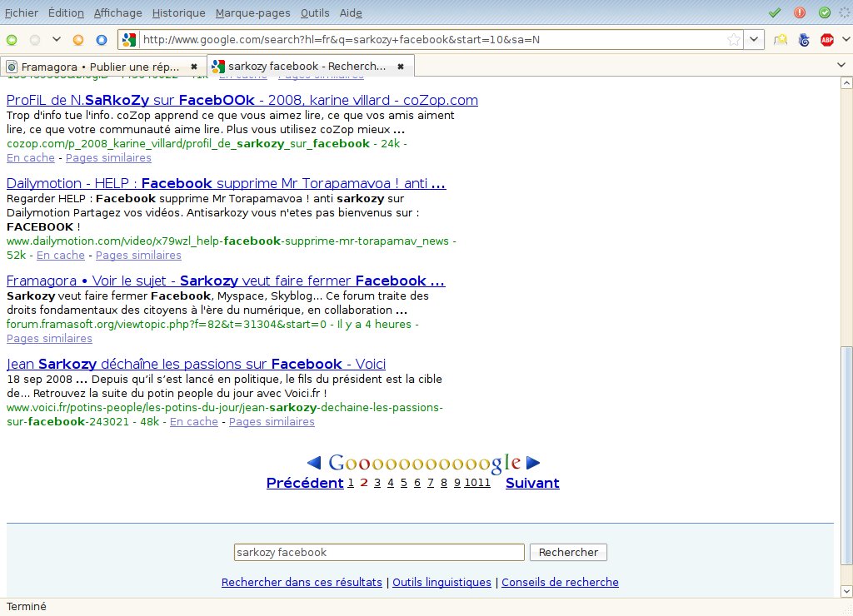Click the loading throbber icon
Screen dimensions: 853x616
pos(845,12)
